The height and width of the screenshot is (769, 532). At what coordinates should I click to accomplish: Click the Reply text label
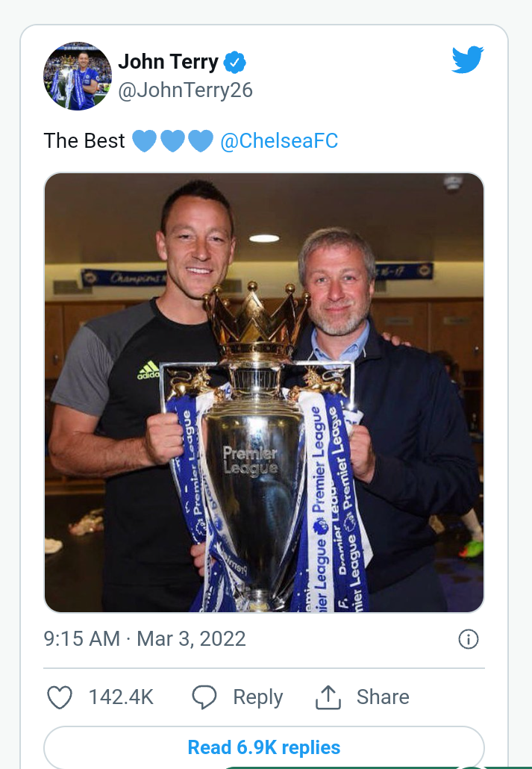point(257,697)
